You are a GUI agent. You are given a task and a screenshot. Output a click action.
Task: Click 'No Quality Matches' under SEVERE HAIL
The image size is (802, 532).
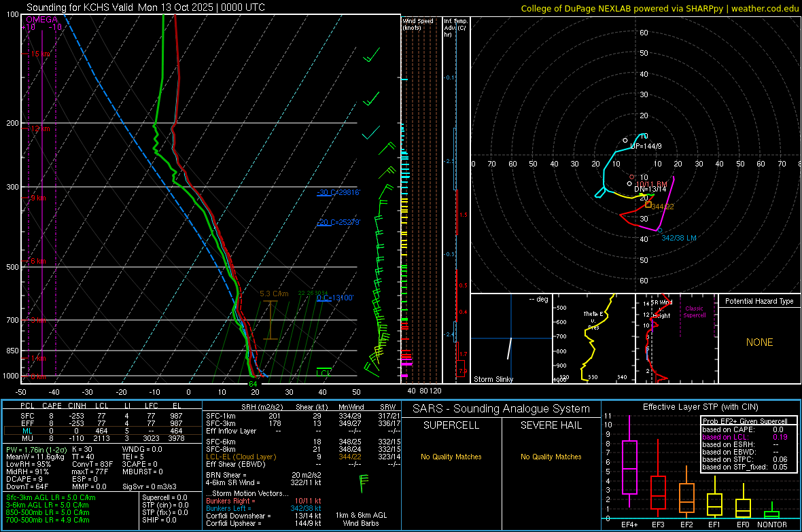(551, 457)
